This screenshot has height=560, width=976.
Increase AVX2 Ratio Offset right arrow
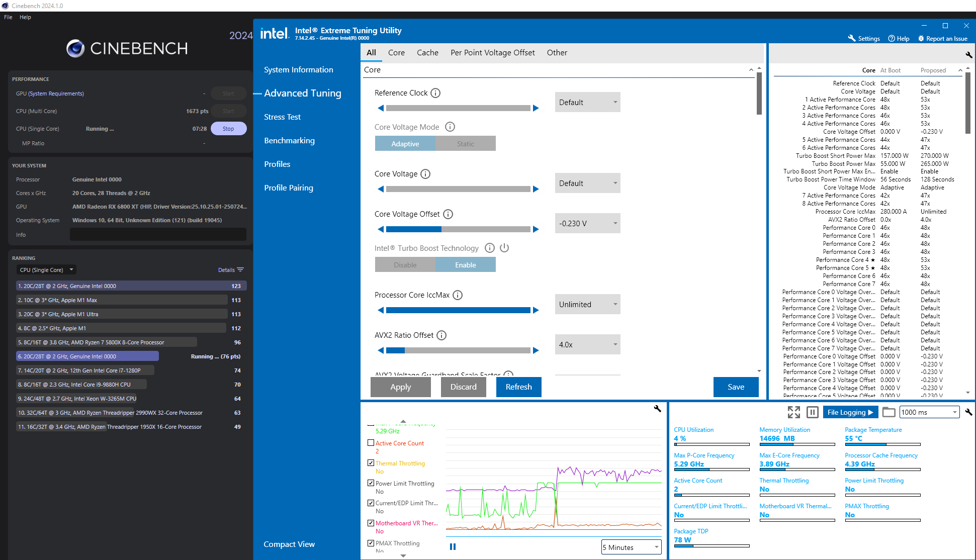(536, 350)
